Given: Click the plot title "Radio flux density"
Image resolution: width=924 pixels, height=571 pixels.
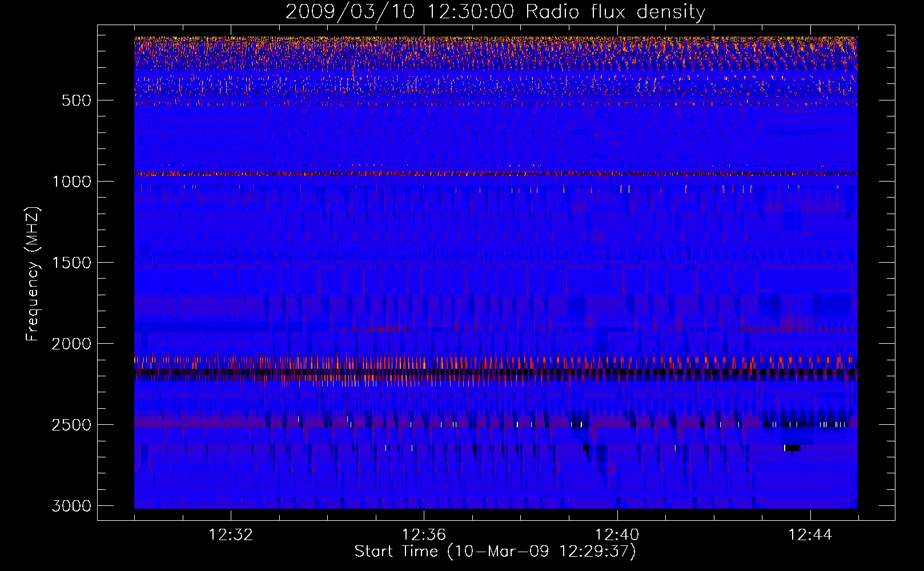Looking at the screenshot, I should point(615,11).
